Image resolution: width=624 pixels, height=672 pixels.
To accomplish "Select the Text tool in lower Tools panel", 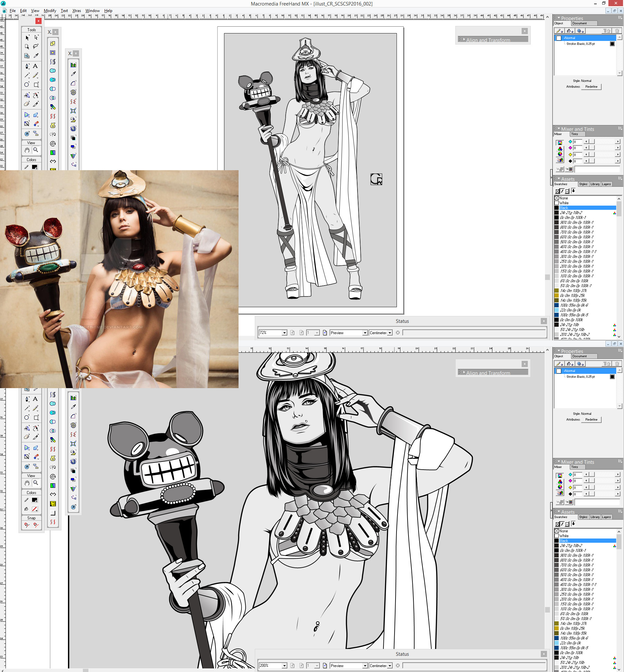I will click(x=36, y=399).
